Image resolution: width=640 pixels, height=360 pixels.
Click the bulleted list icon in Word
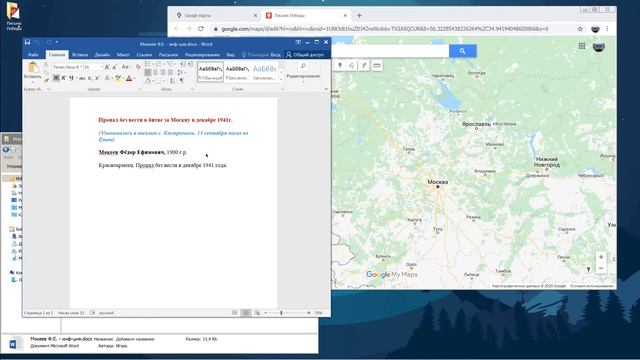[x=148, y=64]
